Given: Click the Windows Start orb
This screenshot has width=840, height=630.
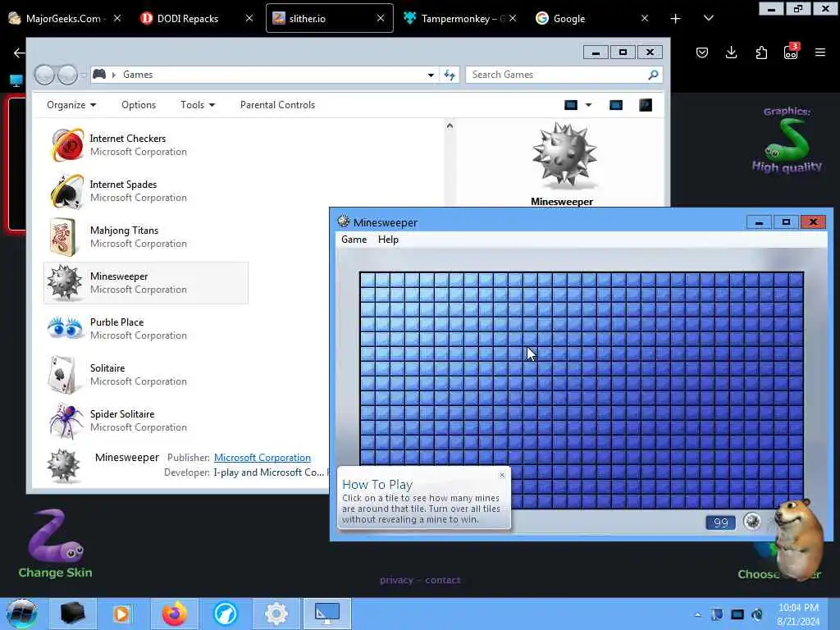Looking at the screenshot, I should 22,614.
